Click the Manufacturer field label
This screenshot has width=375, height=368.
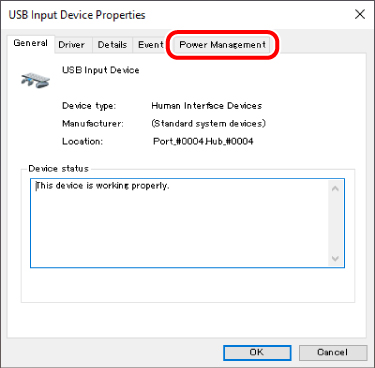tap(93, 124)
